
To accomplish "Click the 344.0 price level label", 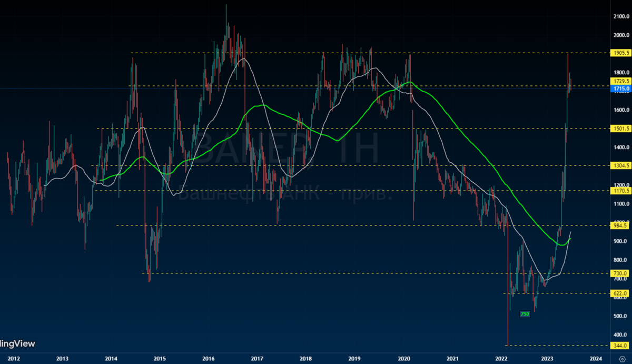I will [620, 346].
